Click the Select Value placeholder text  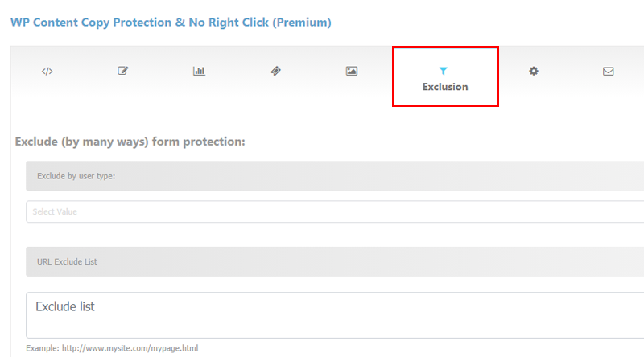click(55, 211)
